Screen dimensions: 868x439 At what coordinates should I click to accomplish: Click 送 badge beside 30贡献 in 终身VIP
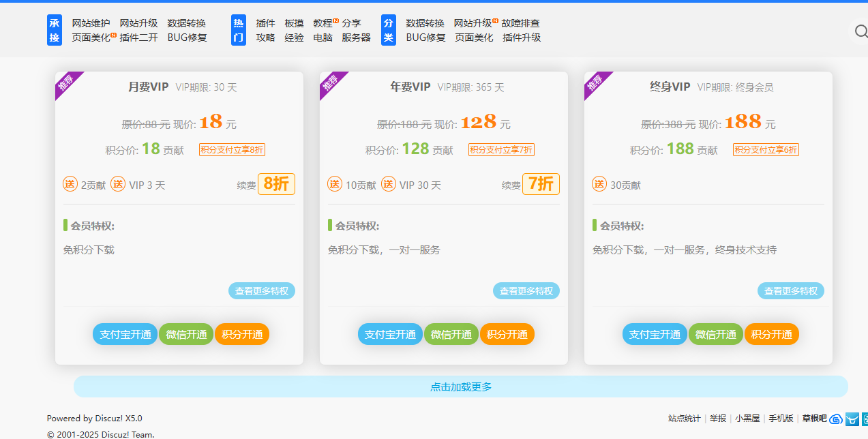599,184
